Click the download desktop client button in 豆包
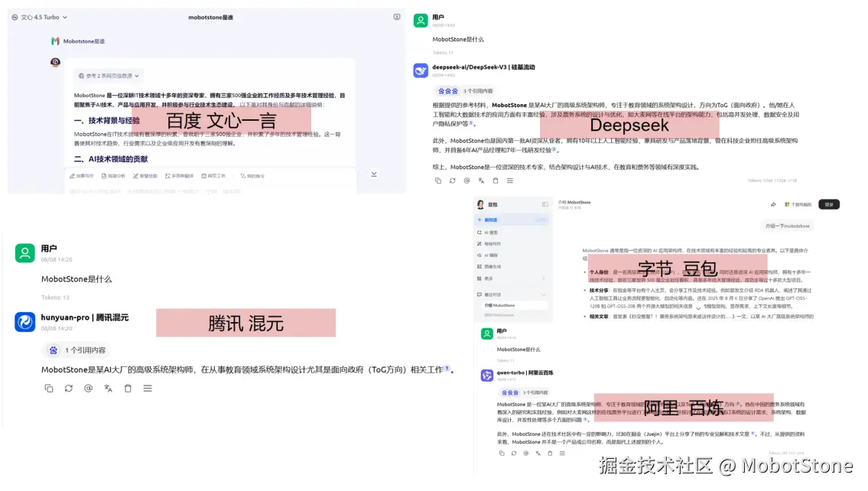Screen dimensions: 868x491 798,204
